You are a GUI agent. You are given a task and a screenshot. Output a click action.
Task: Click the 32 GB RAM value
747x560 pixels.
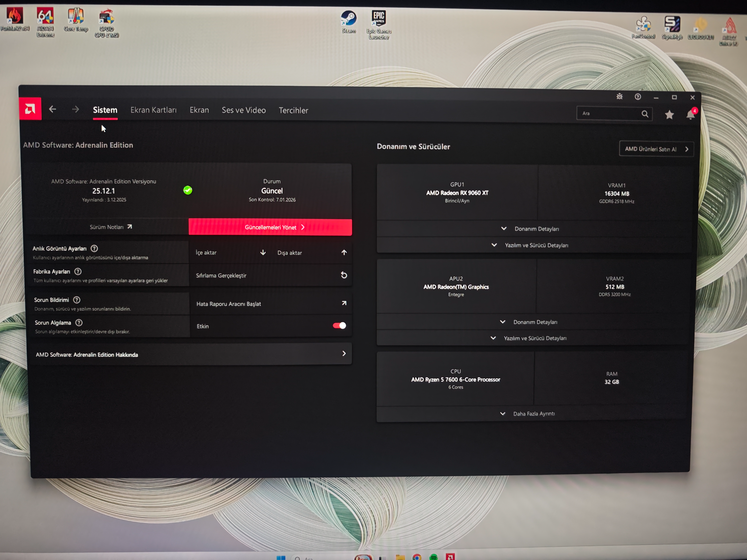pos(612,382)
